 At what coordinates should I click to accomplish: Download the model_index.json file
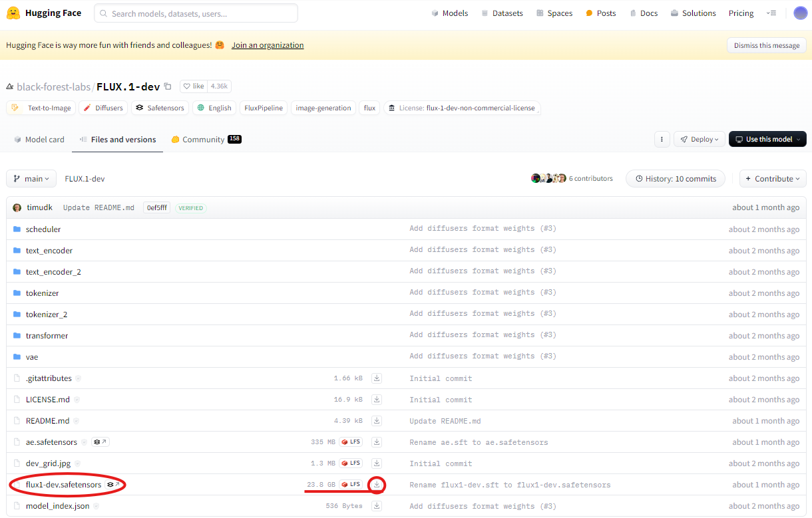point(377,506)
